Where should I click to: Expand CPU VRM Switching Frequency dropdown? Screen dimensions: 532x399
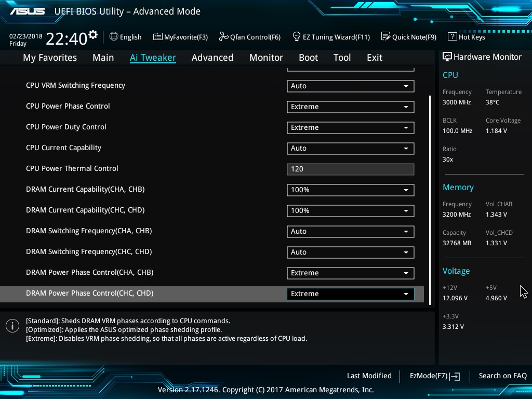pyautogui.click(x=351, y=86)
